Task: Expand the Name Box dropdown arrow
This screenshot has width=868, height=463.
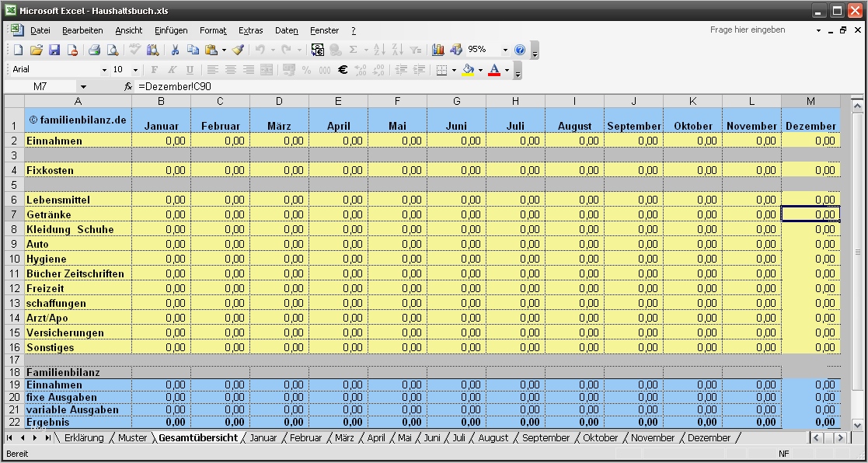Action: [x=83, y=86]
